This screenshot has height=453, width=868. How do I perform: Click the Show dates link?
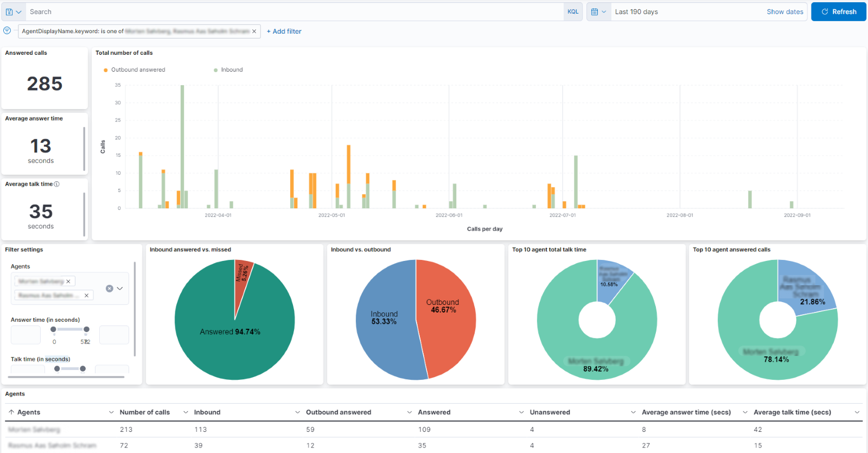[x=785, y=12]
